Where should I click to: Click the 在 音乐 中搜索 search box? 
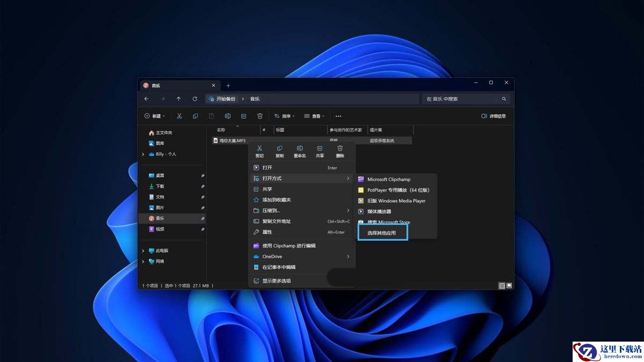[x=462, y=99]
